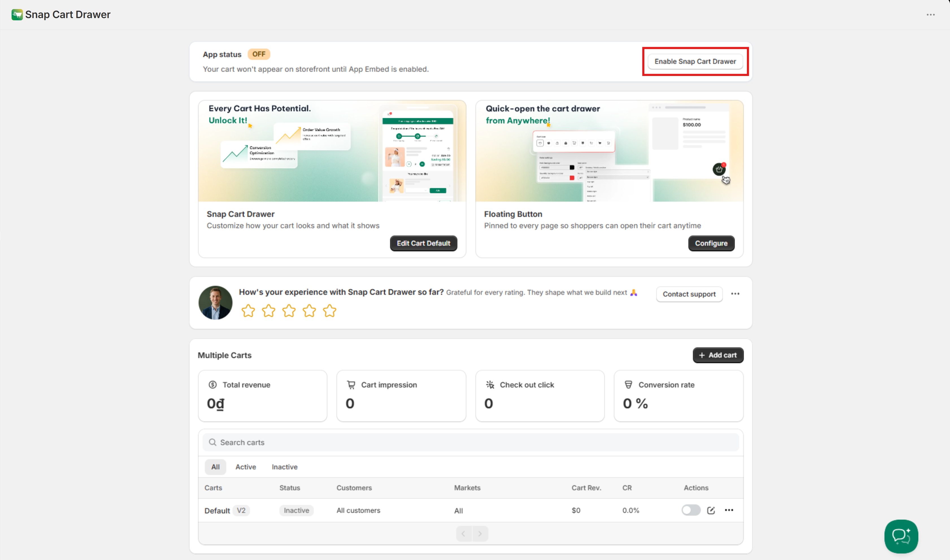
Task: Open the Default cart row
Action: click(471, 511)
